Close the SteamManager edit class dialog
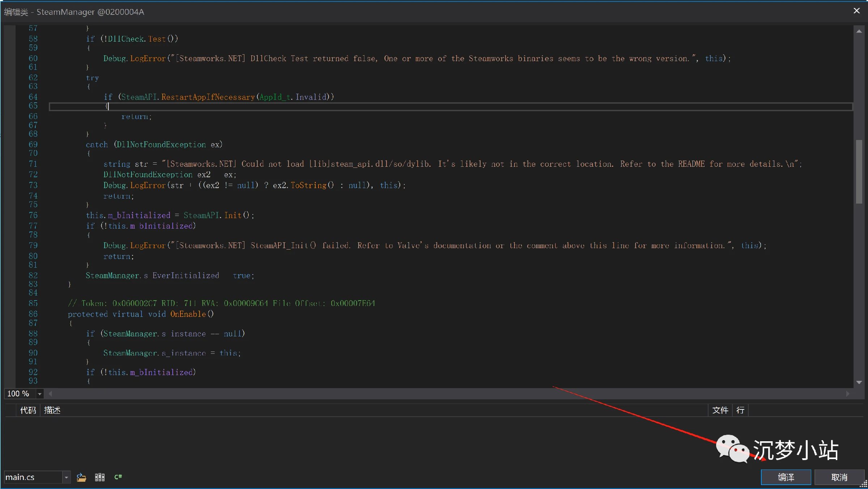This screenshot has width=868, height=489. coord(856,11)
